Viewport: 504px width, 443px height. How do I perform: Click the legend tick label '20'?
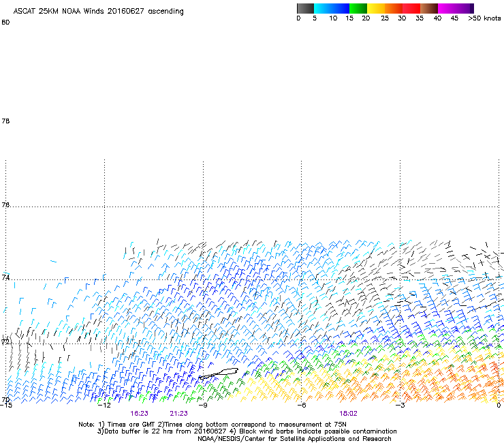(366, 18)
